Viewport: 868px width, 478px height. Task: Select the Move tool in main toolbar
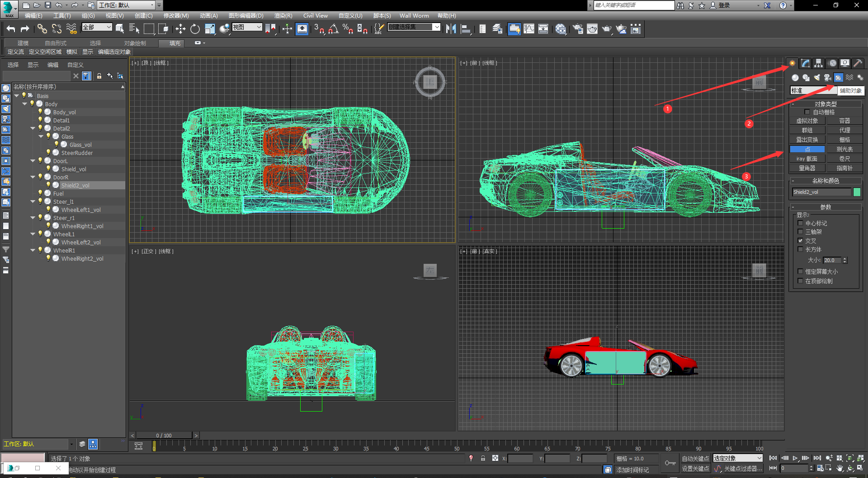[180, 29]
